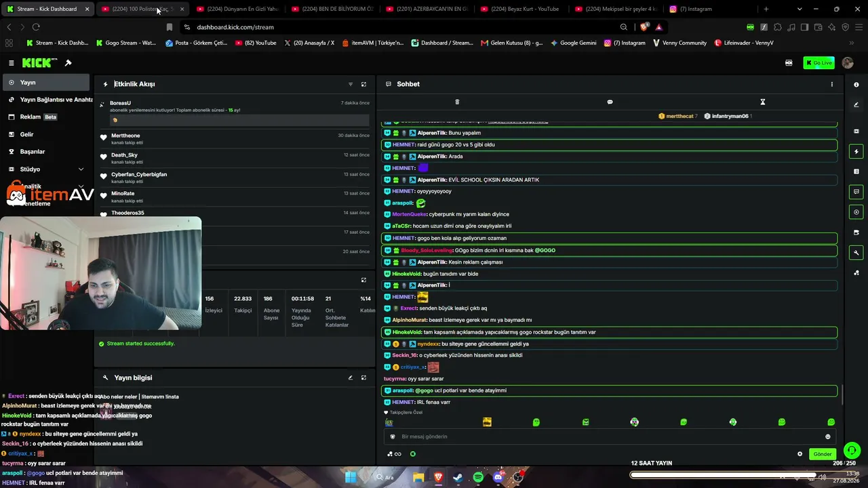The width and height of the screenshot is (868, 488).
Task: Open a new browser tab
Action: (766, 9)
